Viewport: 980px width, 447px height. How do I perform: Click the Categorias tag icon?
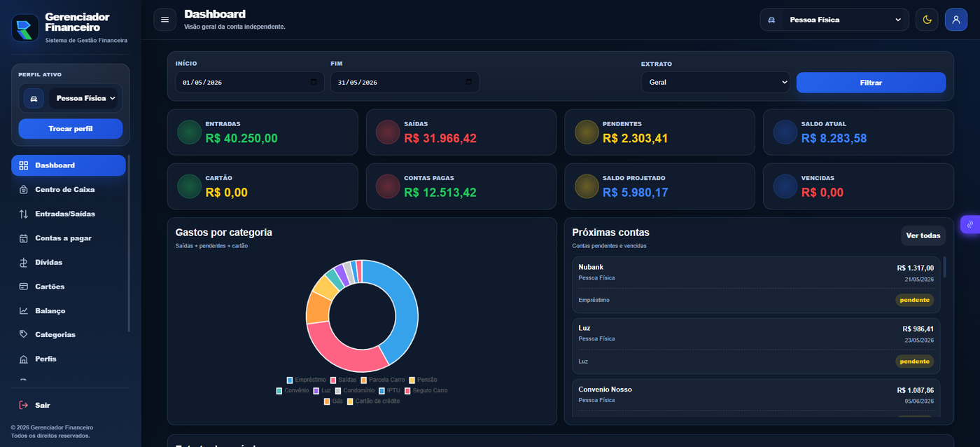point(24,334)
